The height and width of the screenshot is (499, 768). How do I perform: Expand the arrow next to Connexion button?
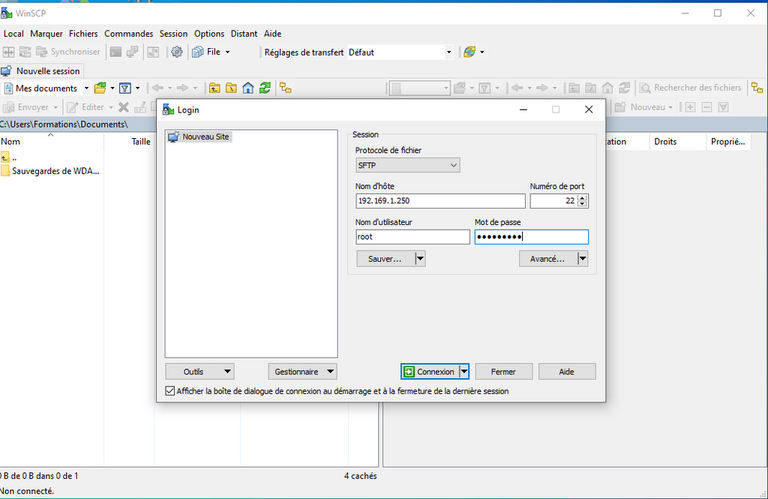tap(463, 372)
